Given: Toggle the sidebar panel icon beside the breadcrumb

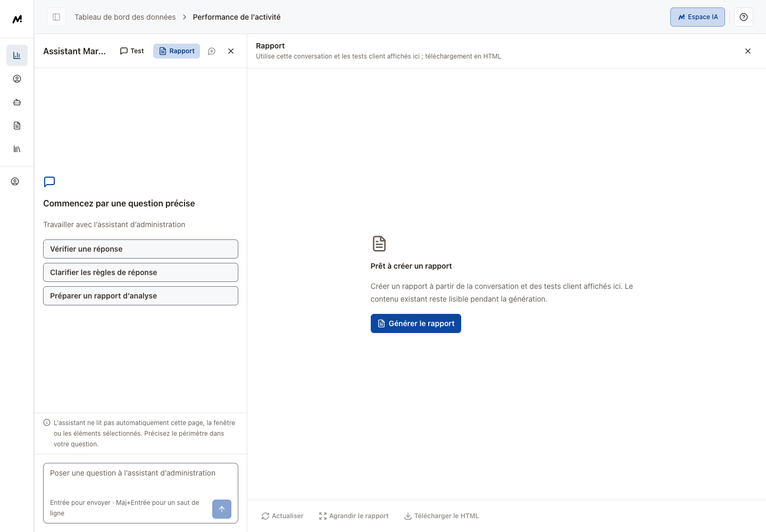Looking at the screenshot, I should pyautogui.click(x=56, y=17).
